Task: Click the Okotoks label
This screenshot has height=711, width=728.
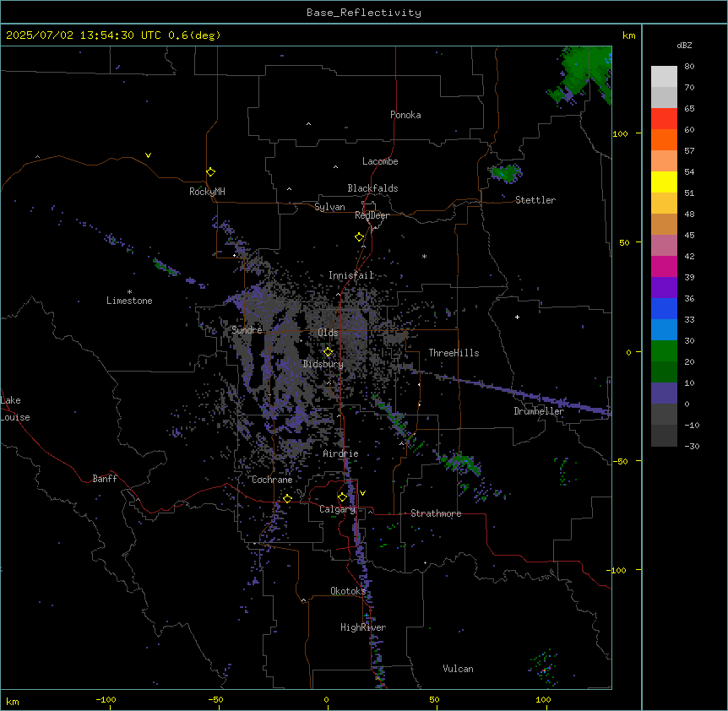Action: [348, 591]
